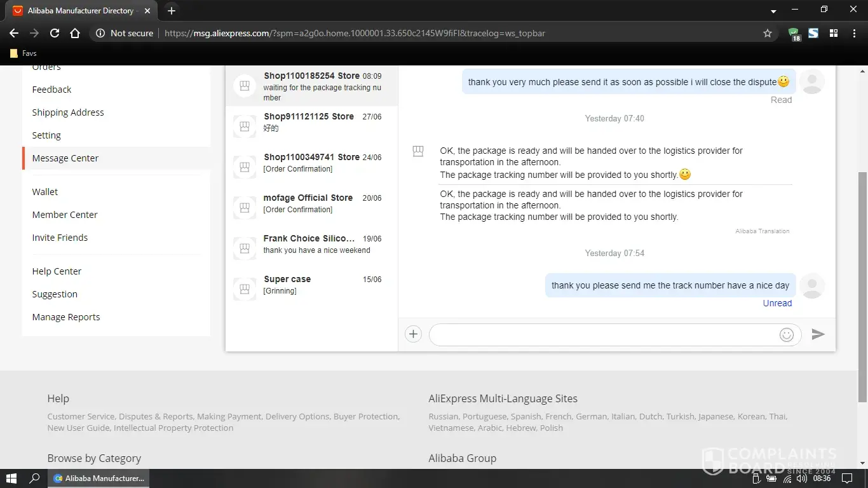Open a new browser tab
This screenshot has width=868, height=488.
(x=172, y=11)
